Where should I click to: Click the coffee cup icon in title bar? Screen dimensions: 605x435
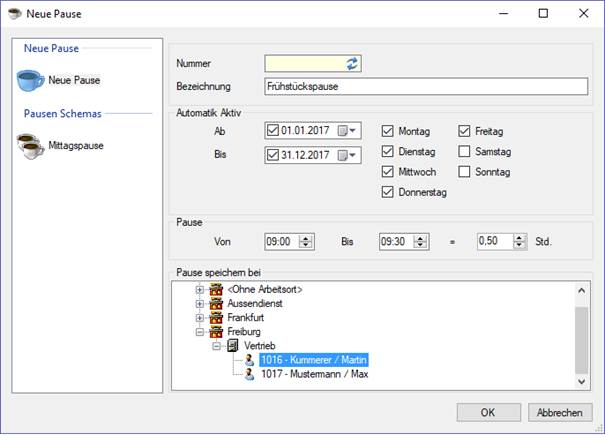[15, 14]
